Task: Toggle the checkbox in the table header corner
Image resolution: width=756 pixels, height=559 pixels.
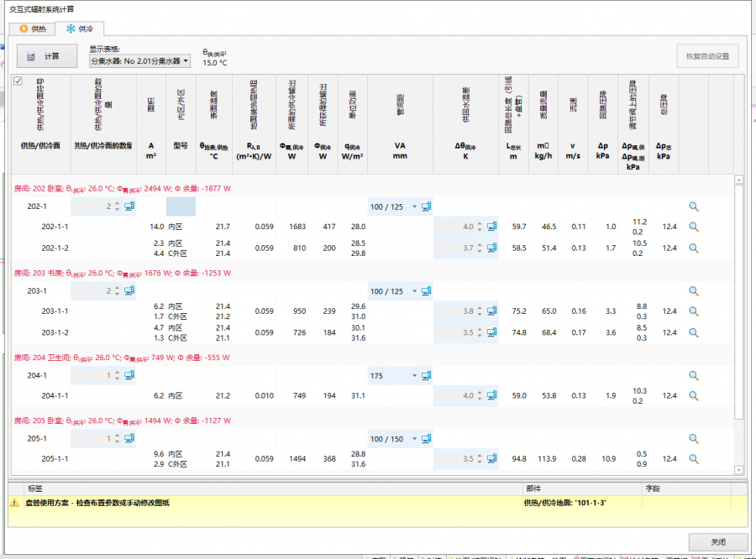Action: pos(18,81)
